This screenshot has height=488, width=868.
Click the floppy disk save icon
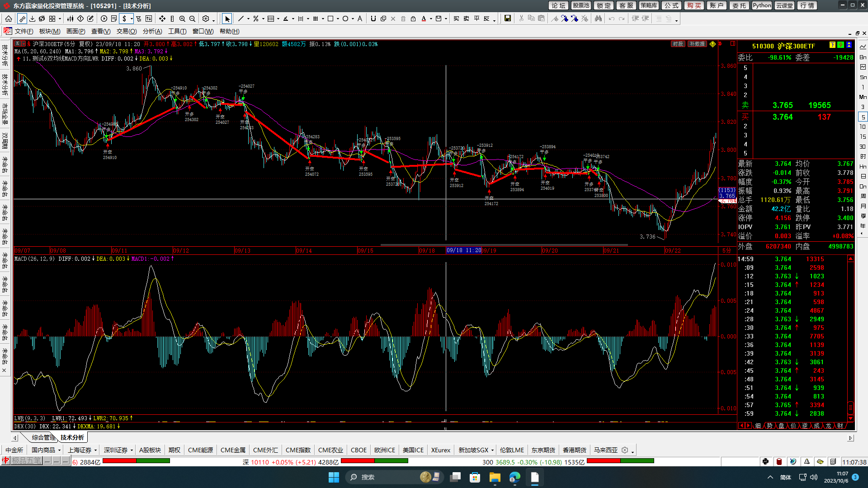(x=508, y=19)
